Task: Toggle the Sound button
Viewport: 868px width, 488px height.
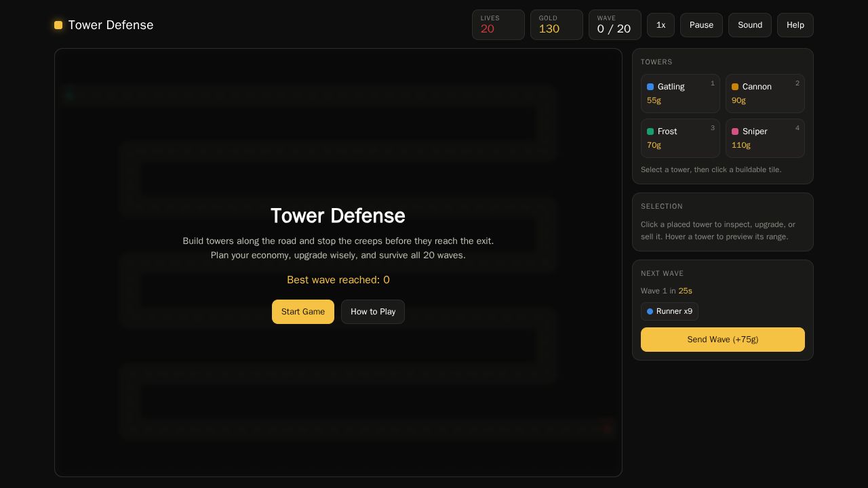Action: point(750,25)
